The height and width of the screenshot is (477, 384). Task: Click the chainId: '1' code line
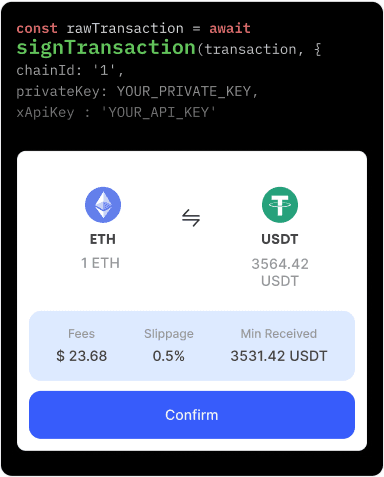[x=70, y=70]
